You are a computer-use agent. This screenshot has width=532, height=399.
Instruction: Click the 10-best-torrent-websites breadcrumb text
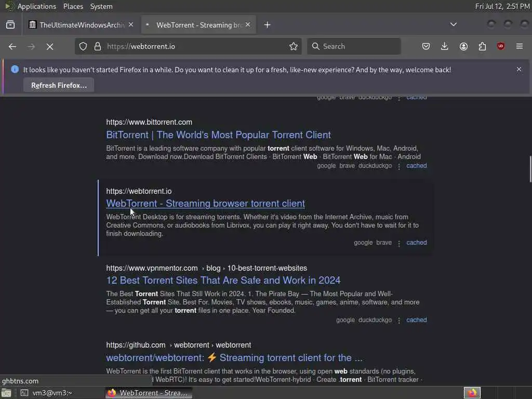click(x=267, y=268)
